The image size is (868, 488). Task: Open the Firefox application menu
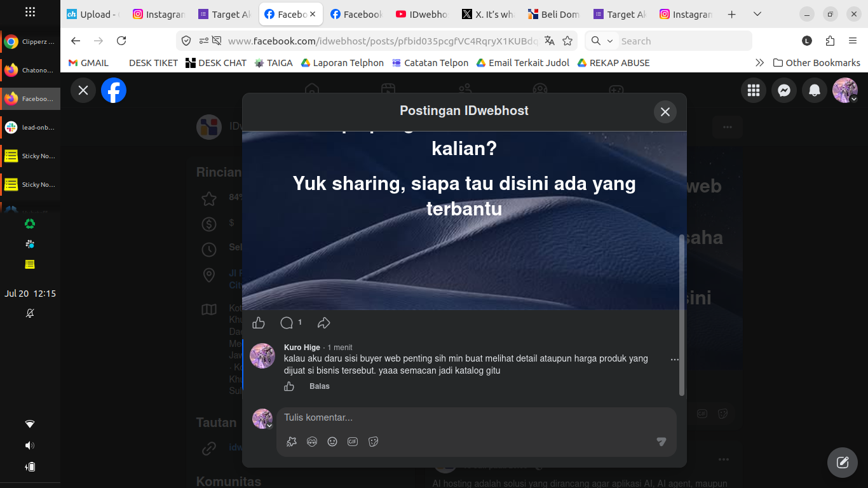pyautogui.click(x=853, y=41)
